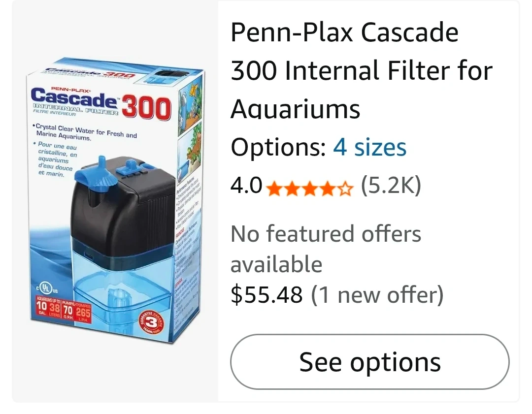This screenshot has width=532, height=414.
Task: Click the Cascade 300 product box image
Action: [115, 200]
